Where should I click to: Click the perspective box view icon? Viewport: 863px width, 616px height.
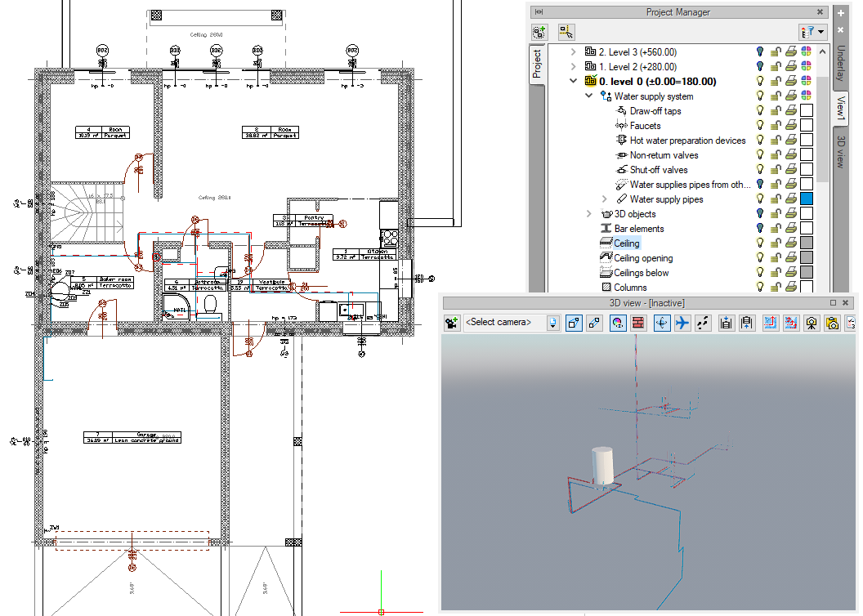pyautogui.click(x=574, y=323)
